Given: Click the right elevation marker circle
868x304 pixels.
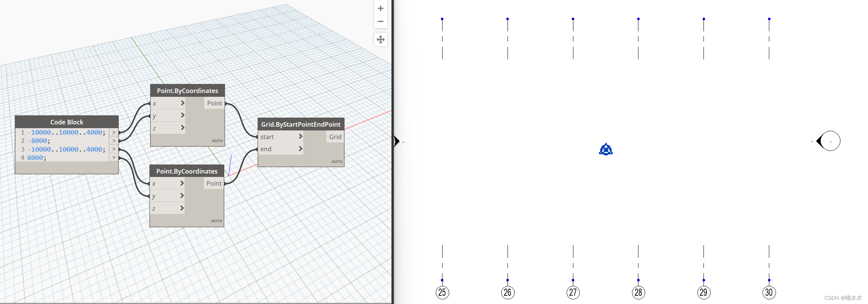Looking at the screenshot, I should point(830,141).
